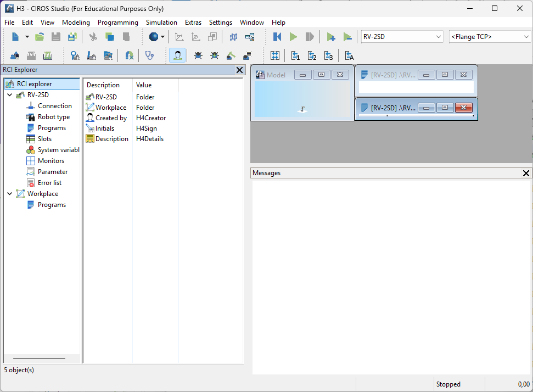This screenshot has width=533, height=392.
Task: Select Parameter in the tree
Action: pos(53,172)
